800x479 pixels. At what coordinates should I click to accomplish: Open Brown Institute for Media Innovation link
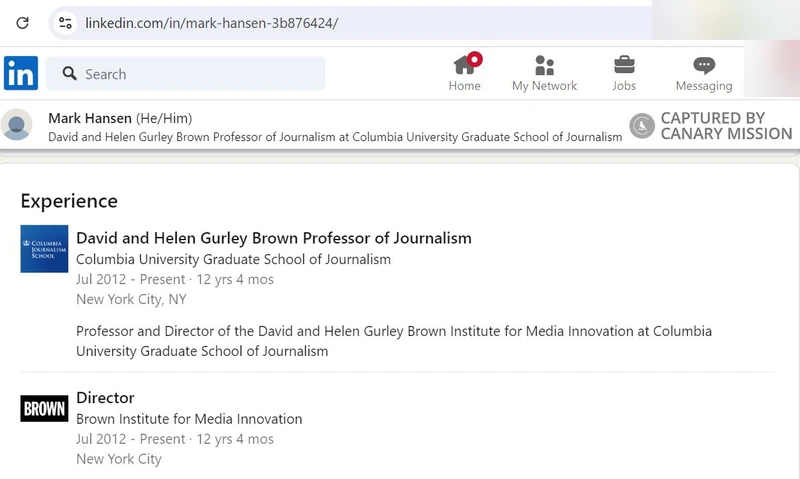pos(189,419)
